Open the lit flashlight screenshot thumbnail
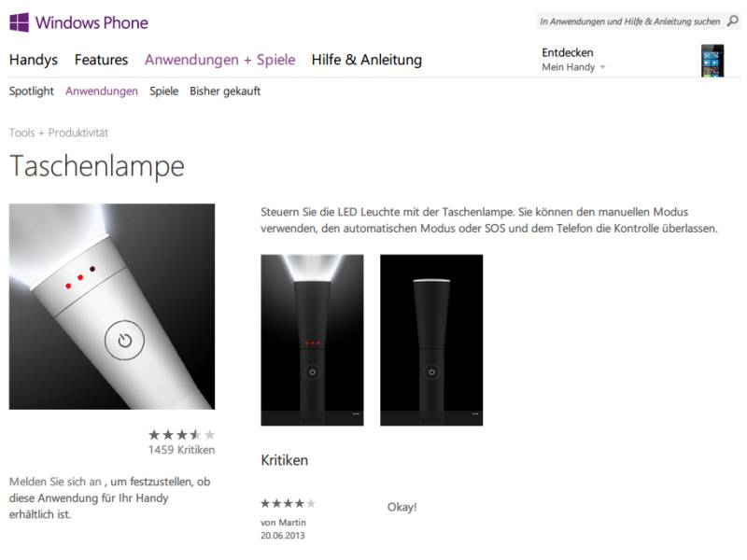The width and height of the screenshot is (747, 560). tap(312, 340)
